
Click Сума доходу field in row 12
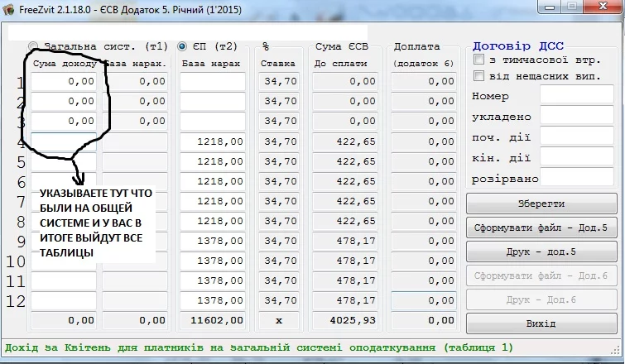64,300
